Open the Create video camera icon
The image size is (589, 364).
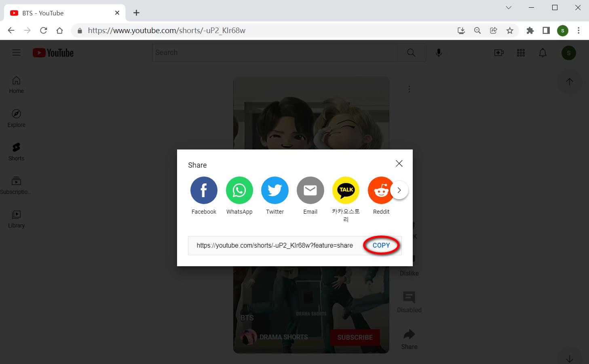[x=499, y=53]
